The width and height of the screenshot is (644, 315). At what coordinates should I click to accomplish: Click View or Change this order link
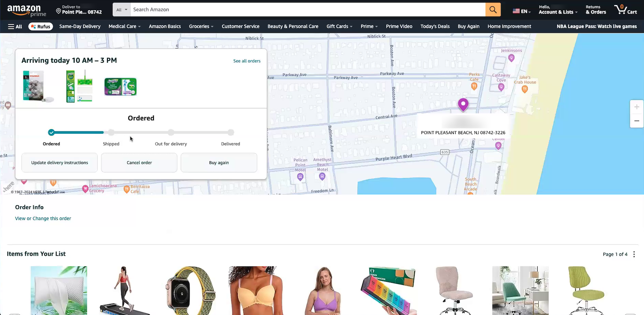pyautogui.click(x=43, y=219)
